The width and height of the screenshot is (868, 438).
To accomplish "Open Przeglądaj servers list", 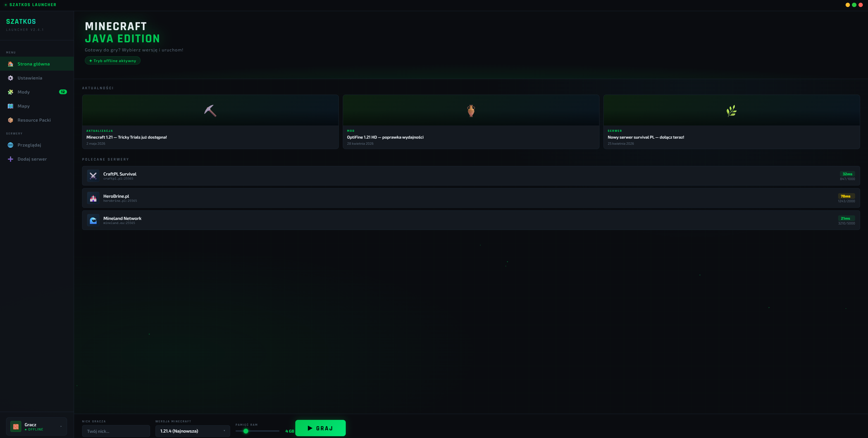I will click(37, 145).
